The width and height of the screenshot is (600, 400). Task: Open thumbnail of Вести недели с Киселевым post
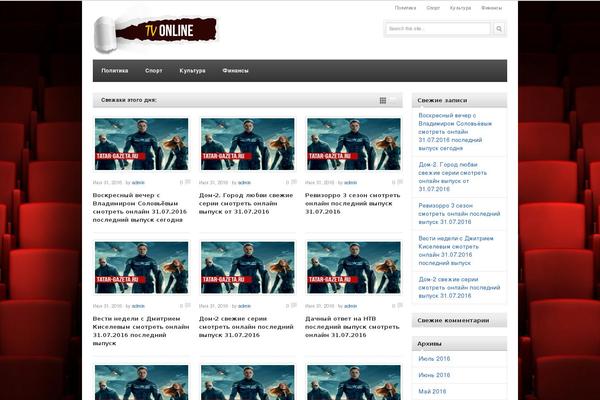tap(142, 268)
